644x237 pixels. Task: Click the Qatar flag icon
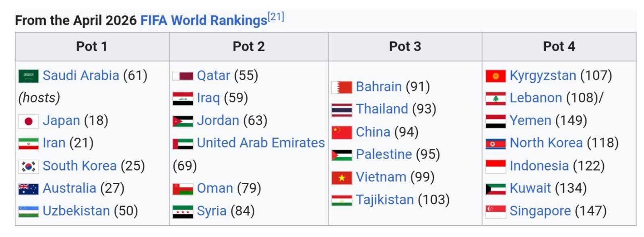click(x=183, y=76)
